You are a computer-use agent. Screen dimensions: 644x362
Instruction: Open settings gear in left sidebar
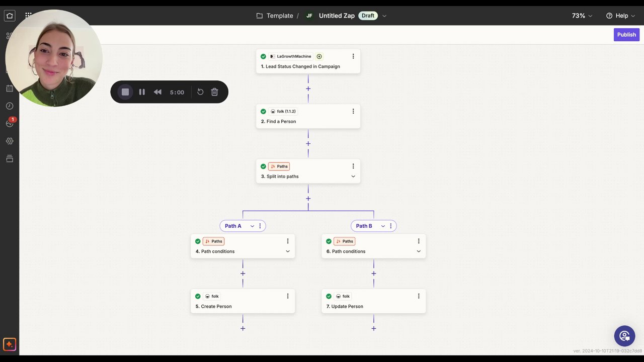(x=10, y=141)
